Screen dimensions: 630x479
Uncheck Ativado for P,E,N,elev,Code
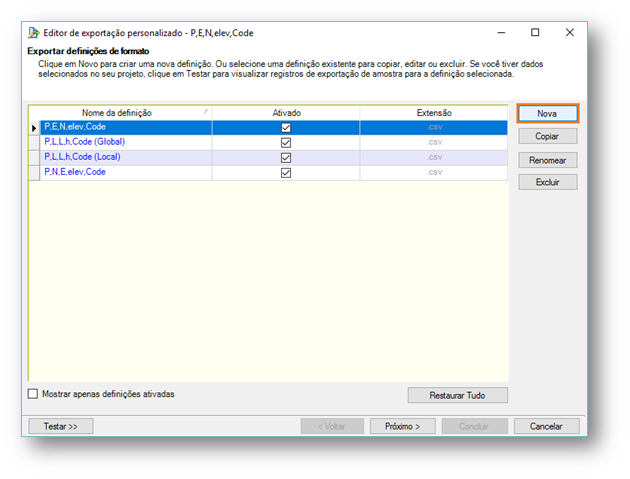[x=286, y=128]
